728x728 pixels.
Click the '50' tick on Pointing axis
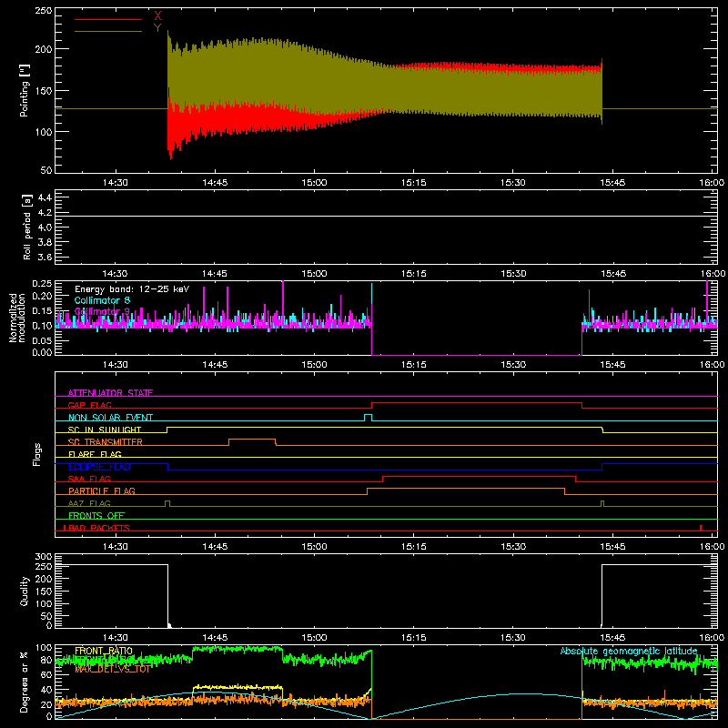click(x=46, y=170)
